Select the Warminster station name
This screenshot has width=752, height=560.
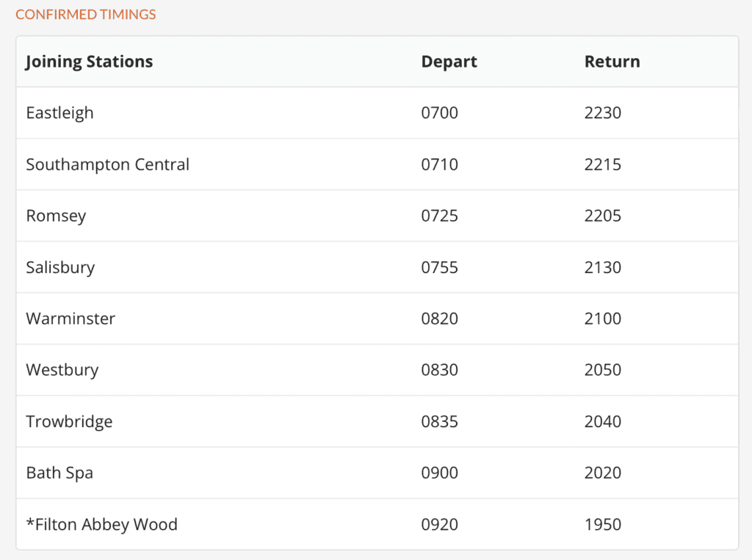pyautogui.click(x=70, y=319)
